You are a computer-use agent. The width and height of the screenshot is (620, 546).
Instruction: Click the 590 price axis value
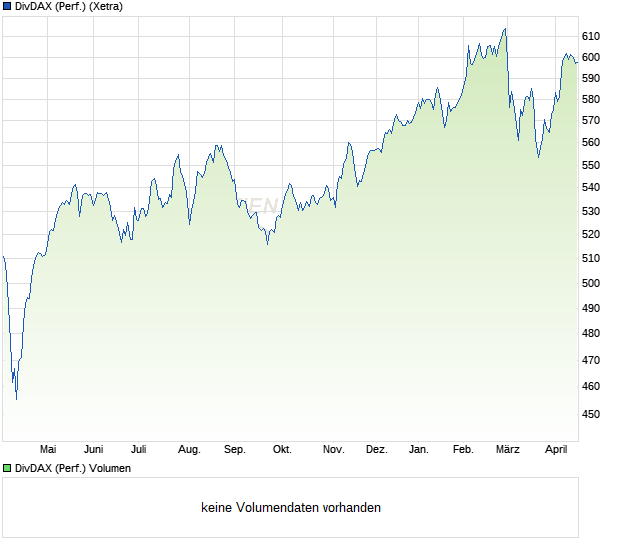pos(591,78)
